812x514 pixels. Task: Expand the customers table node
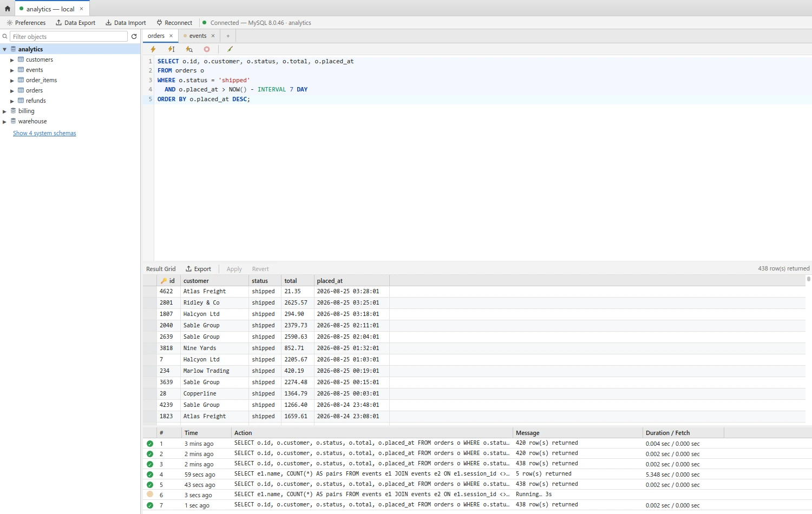click(x=12, y=60)
